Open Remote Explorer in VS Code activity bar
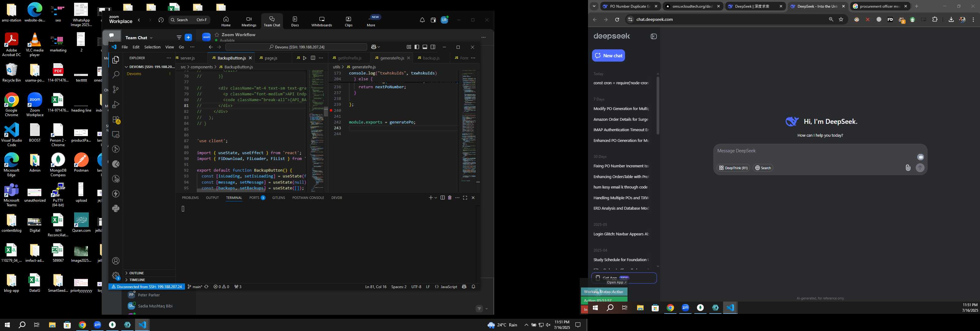Screen dimensions: 980x331 tap(116, 135)
